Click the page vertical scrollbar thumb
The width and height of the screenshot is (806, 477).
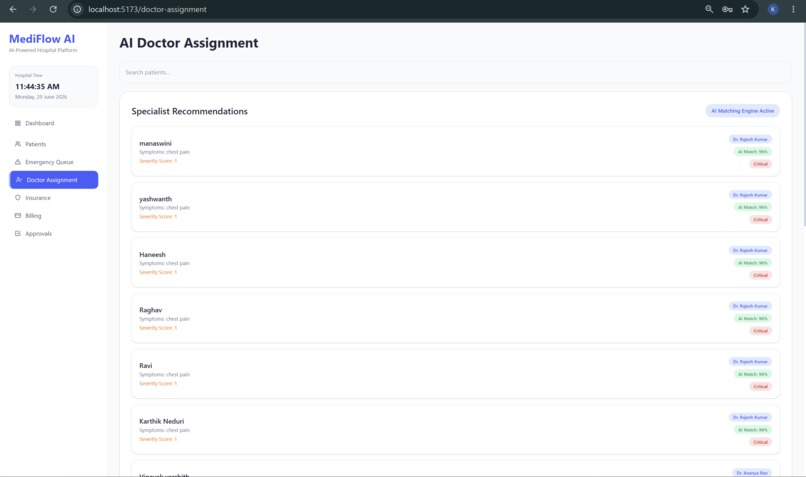803,124
